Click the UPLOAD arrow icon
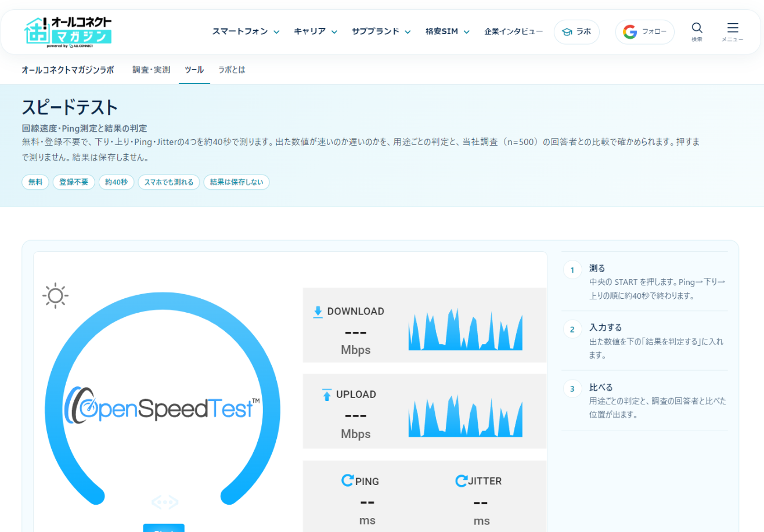Screen dimensions: 764x532 point(326,395)
